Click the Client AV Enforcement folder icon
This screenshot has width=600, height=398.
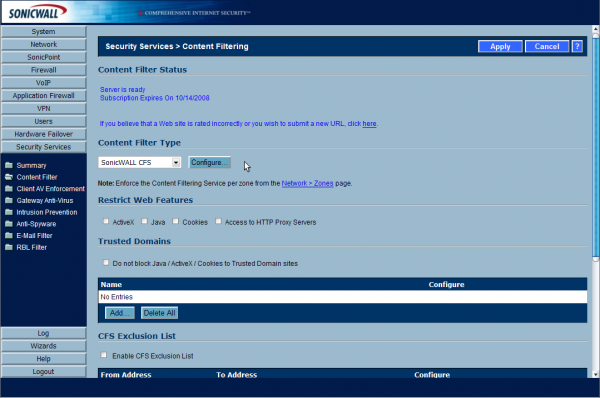coord(9,189)
